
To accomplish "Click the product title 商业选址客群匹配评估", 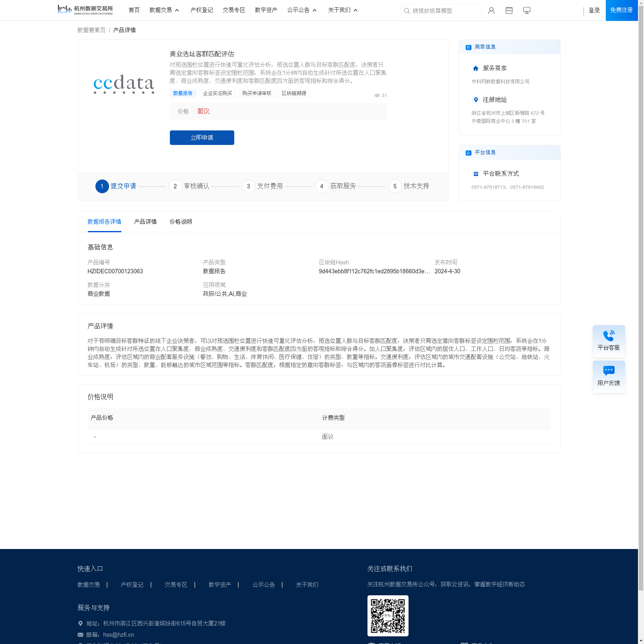I will tap(202, 54).
